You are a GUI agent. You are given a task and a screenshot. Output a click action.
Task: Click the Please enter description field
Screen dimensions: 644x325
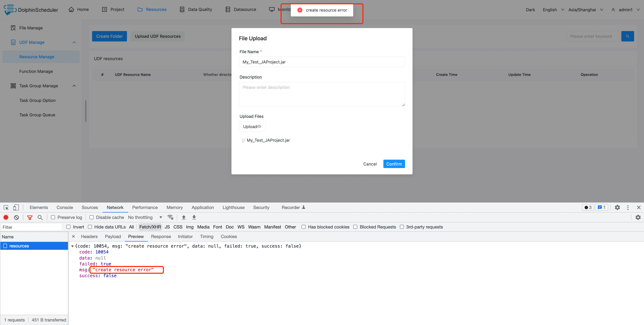(x=322, y=94)
